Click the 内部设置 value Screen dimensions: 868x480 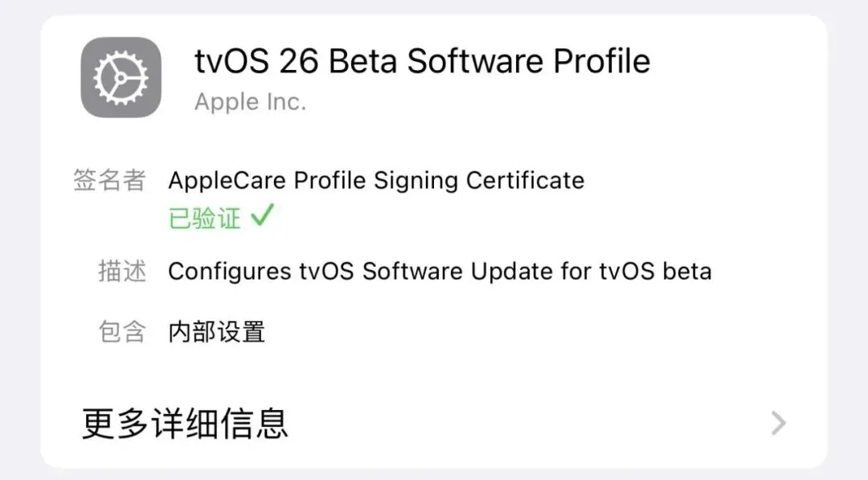[216, 330]
